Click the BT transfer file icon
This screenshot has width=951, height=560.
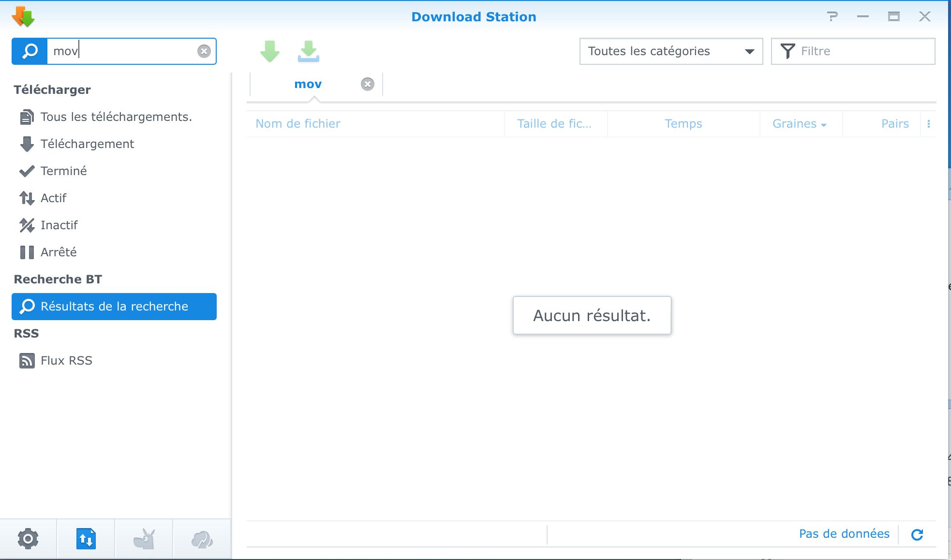(x=86, y=539)
